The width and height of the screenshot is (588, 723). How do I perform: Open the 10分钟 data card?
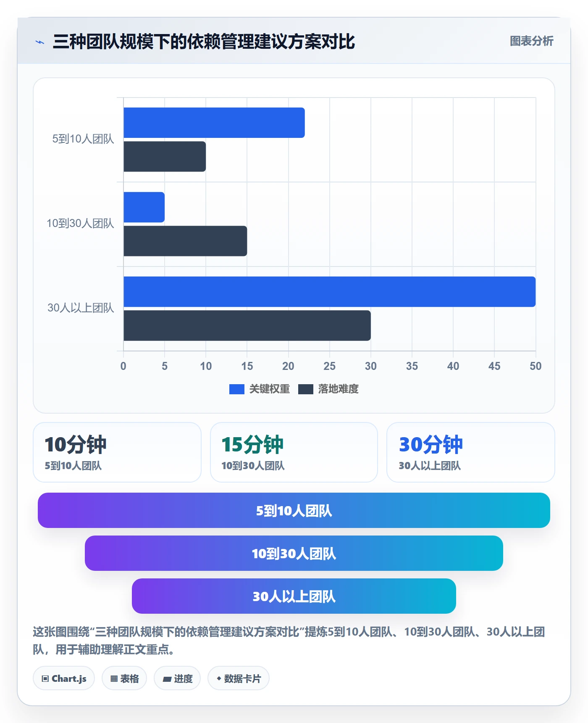(x=117, y=452)
